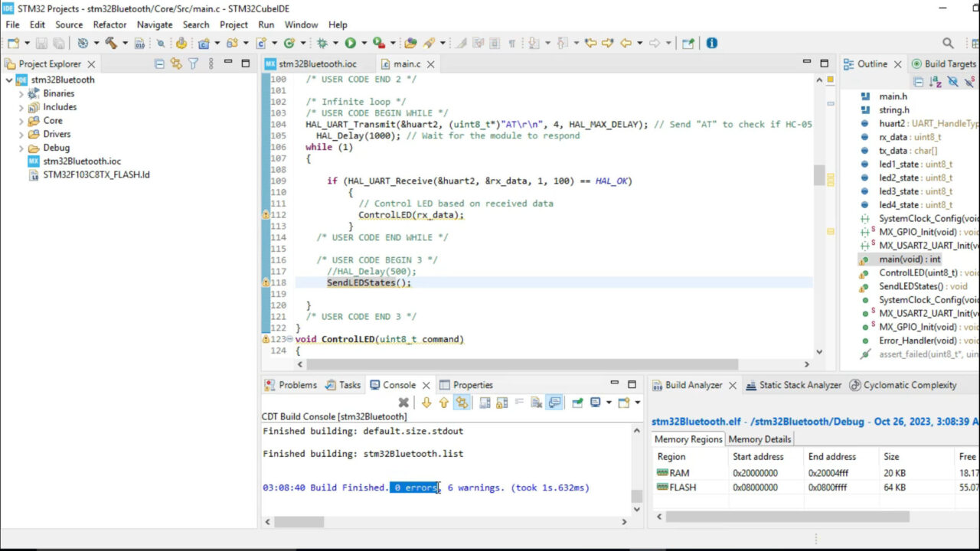The height and width of the screenshot is (551, 980).
Task: Click Hide Fields icon in Outline
Action: (x=952, y=81)
